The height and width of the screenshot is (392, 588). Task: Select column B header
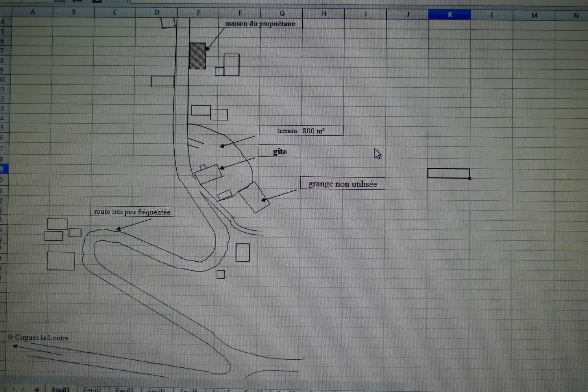tap(74, 12)
